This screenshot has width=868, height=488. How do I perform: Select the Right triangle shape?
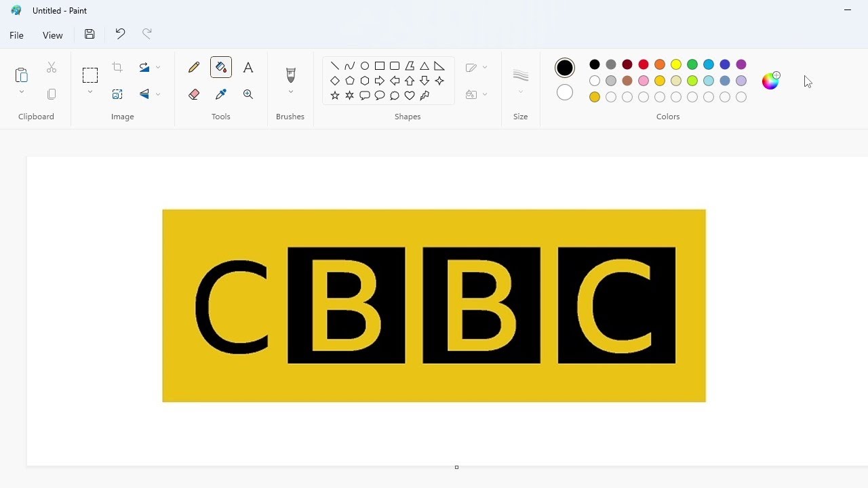439,66
